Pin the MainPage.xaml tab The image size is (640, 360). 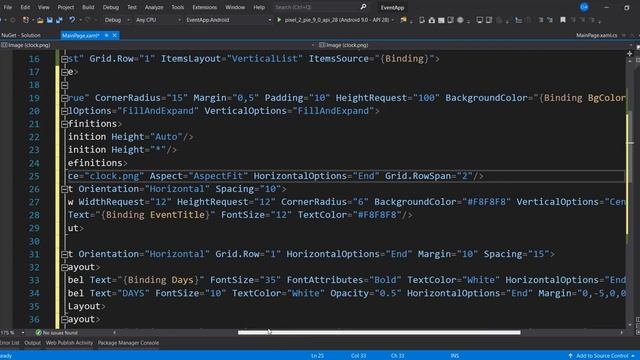click(107, 36)
